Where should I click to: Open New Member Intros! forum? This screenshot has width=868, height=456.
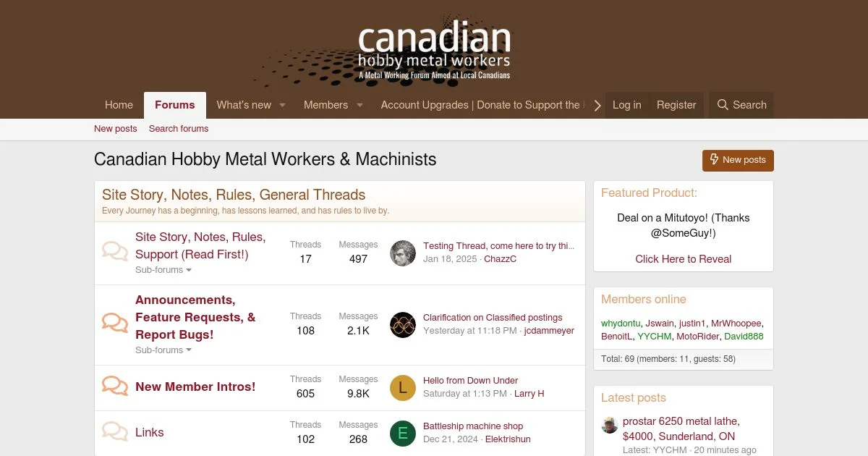(195, 387)
